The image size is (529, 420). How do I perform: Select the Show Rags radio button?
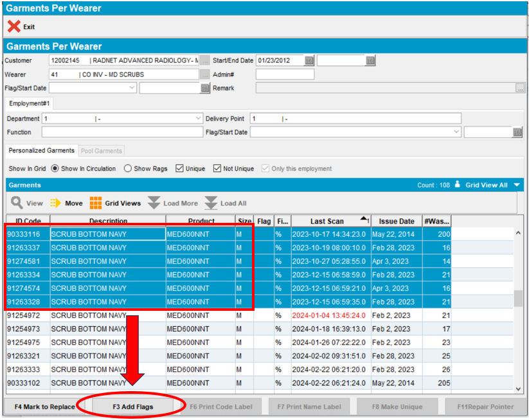point(128,169)
